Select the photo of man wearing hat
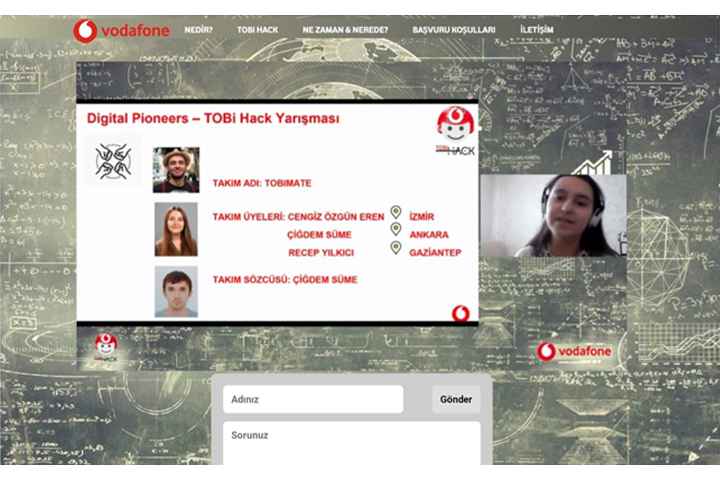The height and width of the screenshot is (480, 720). click(176, 170)
